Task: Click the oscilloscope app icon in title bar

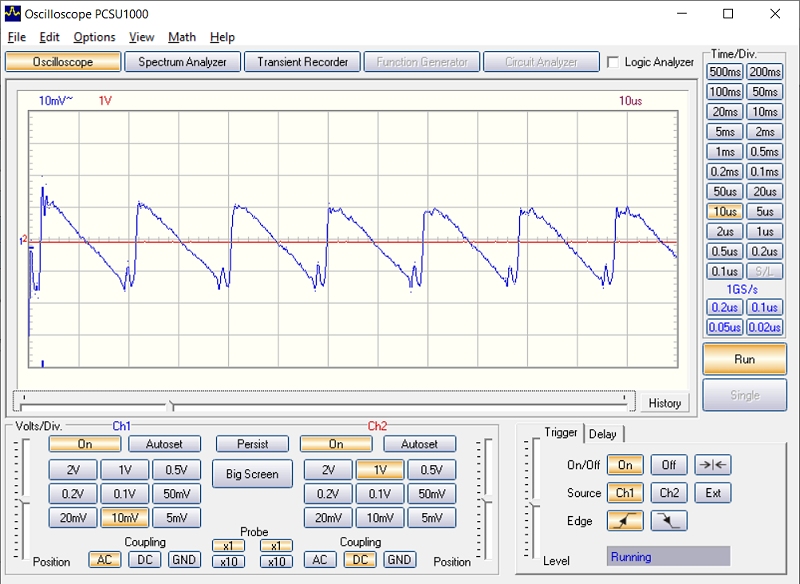Action: pos(12,13)
